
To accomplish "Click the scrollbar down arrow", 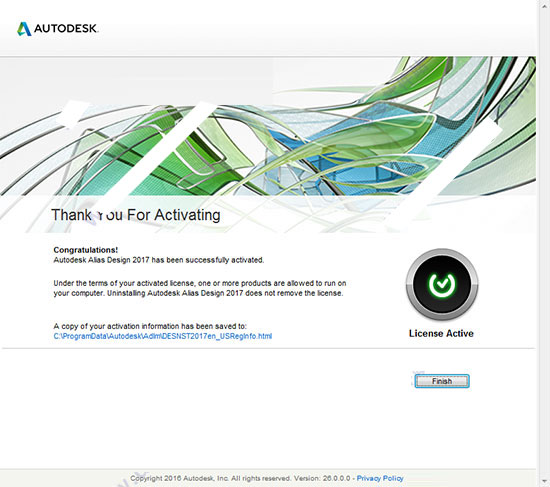I will tap(544, 482).
